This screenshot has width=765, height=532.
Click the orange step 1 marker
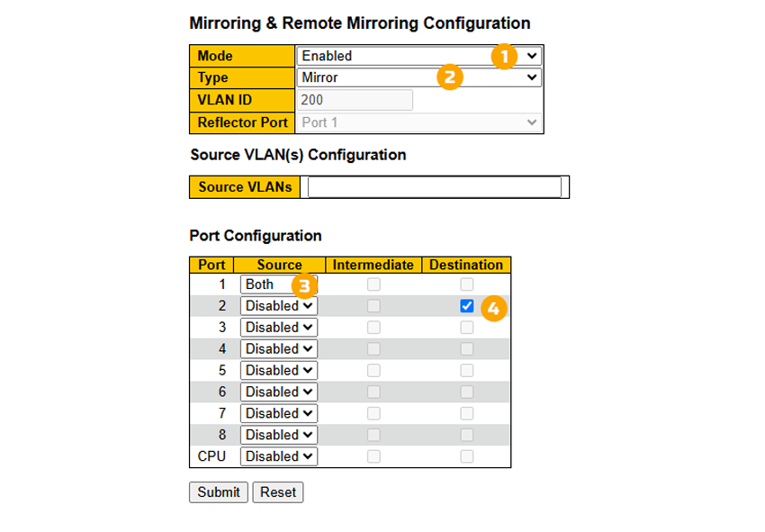coord(504,56)
